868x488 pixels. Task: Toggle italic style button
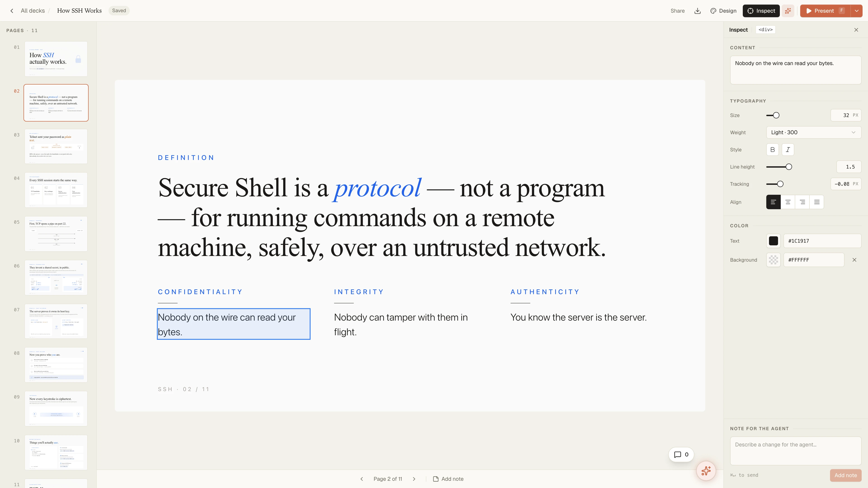[788, 150]
